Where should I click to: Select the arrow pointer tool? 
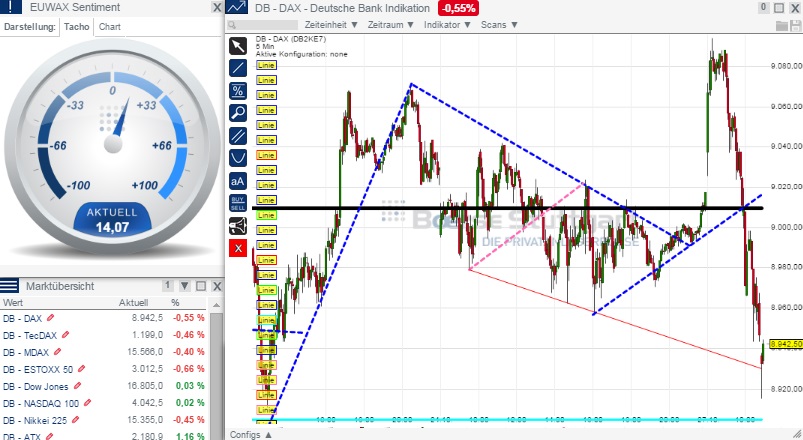tap(238, 46)
